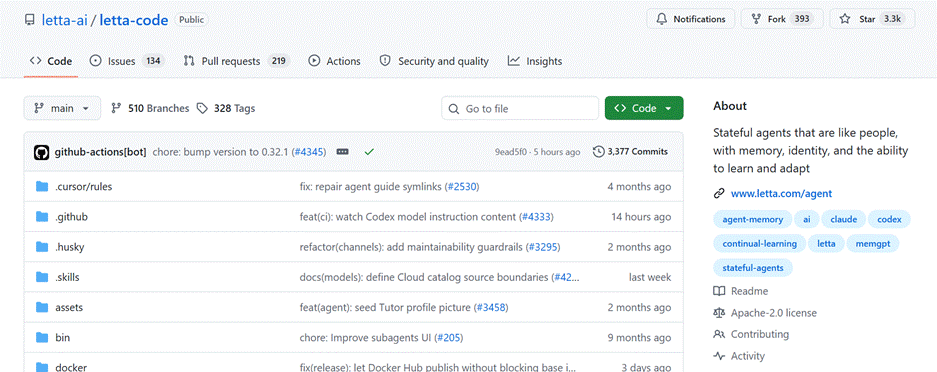
Task: Open pull request #3295 link
Action: 543,247
